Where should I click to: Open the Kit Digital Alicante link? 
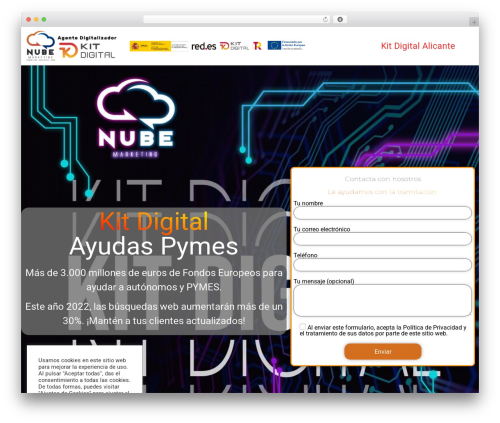(x=418, y=46)
